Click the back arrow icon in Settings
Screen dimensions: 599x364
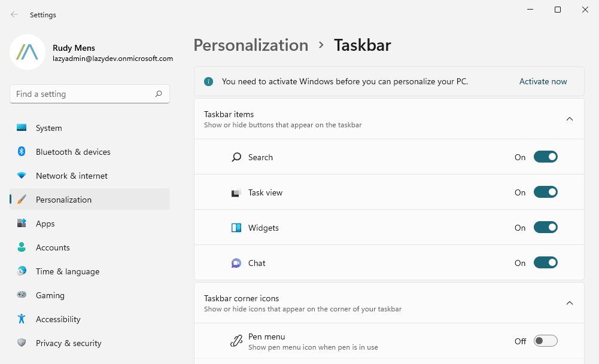(14, 14)
